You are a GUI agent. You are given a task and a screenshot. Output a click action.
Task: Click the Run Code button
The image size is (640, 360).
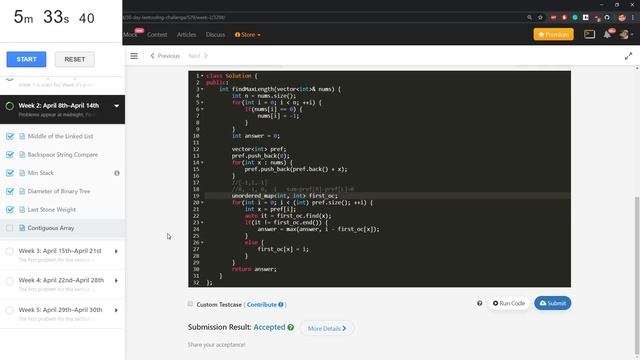[x=509, y=303]
